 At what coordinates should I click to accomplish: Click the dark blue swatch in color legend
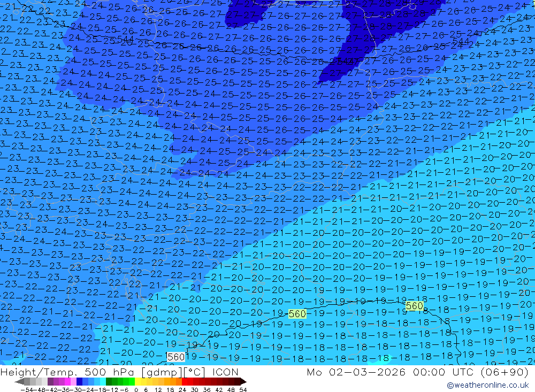click(79, 381)
